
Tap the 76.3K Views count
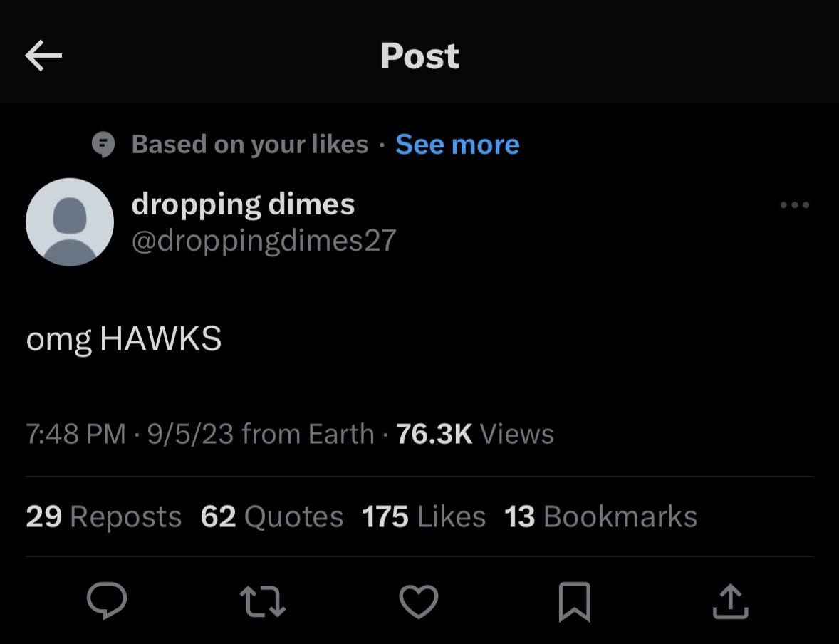(474, 434)
